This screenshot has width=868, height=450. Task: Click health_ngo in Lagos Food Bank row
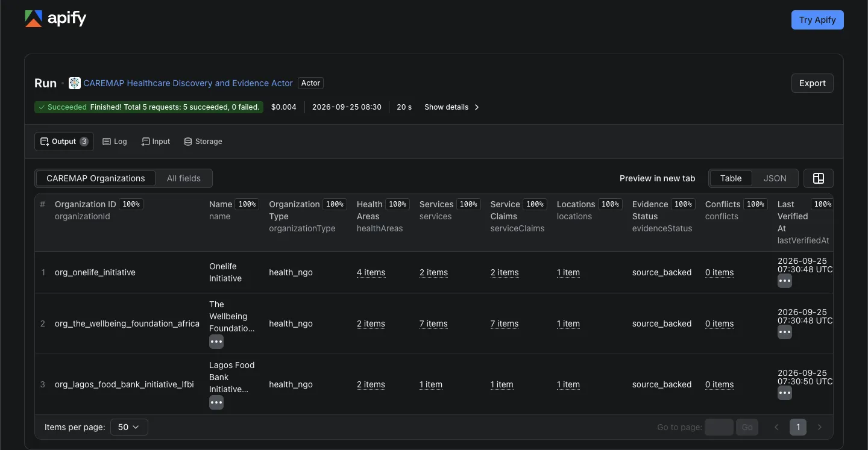click(x=291, y=384)
